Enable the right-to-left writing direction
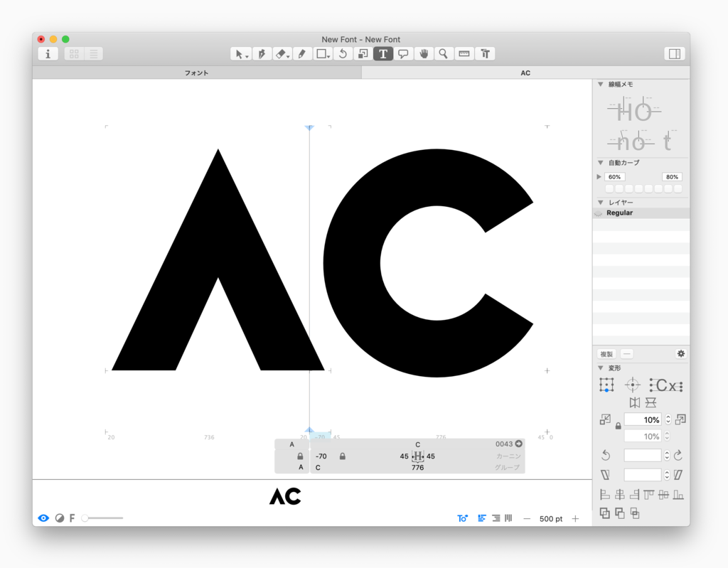 click(496, 518)
